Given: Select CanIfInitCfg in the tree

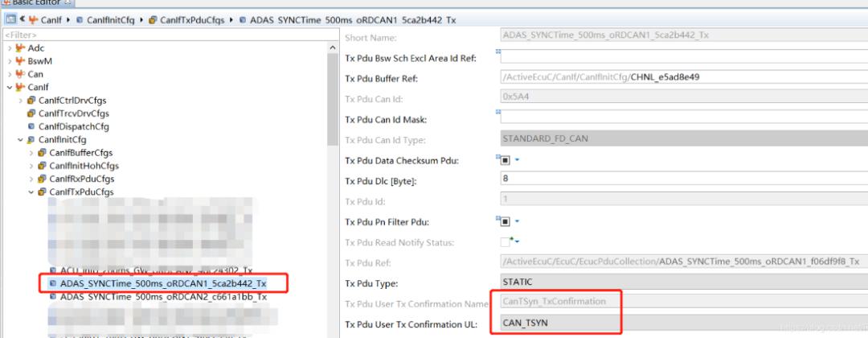Looking at the screenshot, I should pos(62,140).
